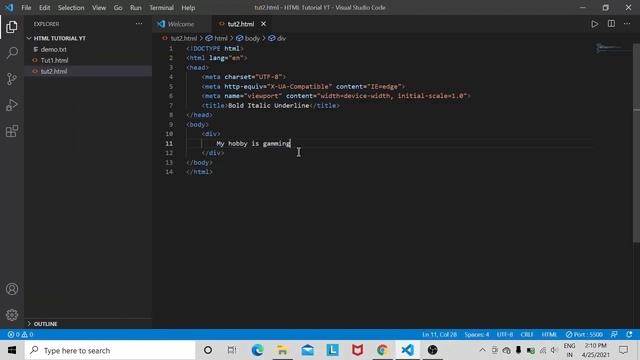Open the Mail app from taskbar

coord(307,350)
